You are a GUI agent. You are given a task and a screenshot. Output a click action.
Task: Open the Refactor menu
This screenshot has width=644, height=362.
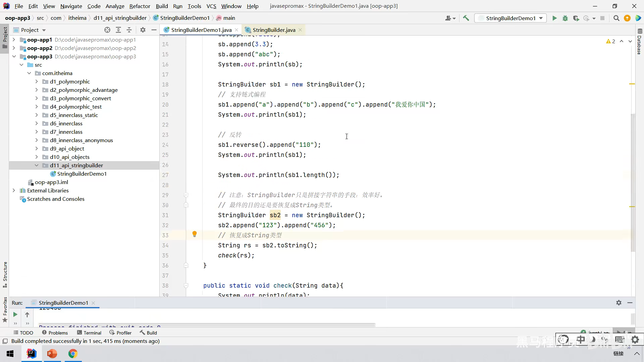pyautogui.click(x=140, y=6)
